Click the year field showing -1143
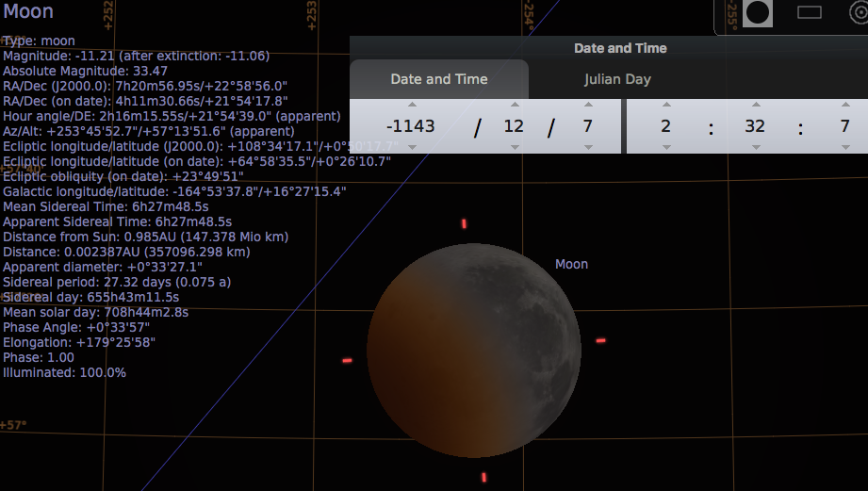 coord(411,126)
